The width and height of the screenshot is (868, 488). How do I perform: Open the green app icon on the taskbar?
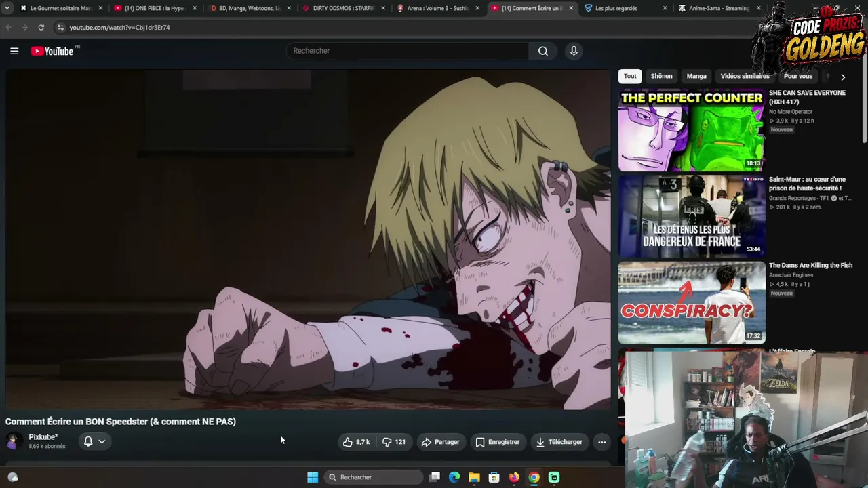554,477
